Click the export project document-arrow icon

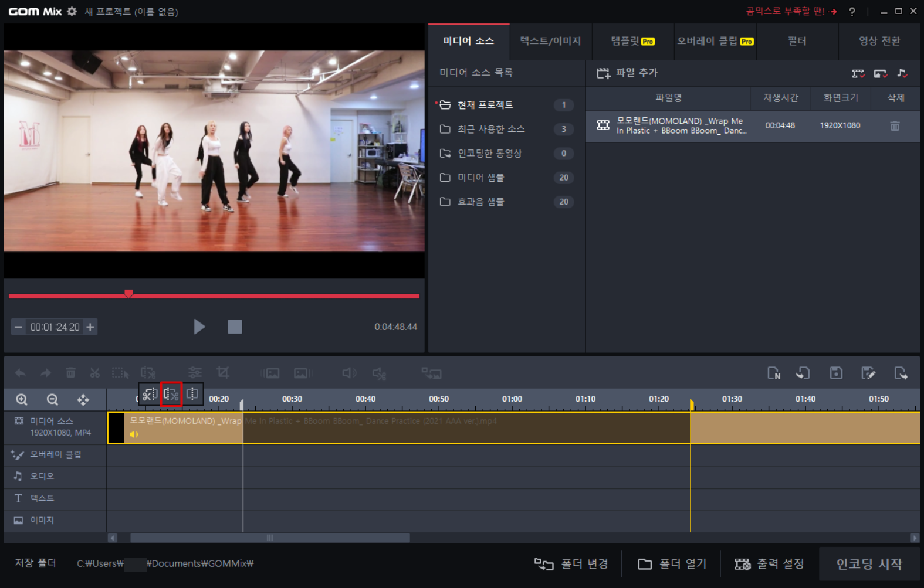click(901, 373)
